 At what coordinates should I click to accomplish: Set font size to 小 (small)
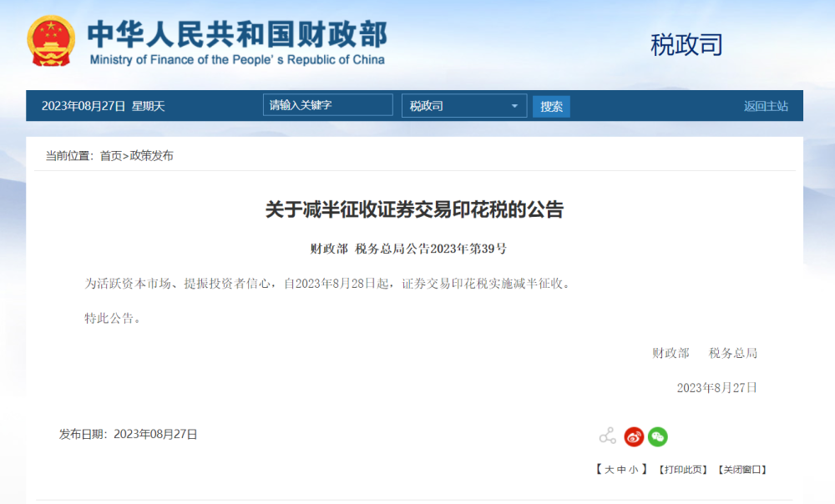click(x=633, y=470)
